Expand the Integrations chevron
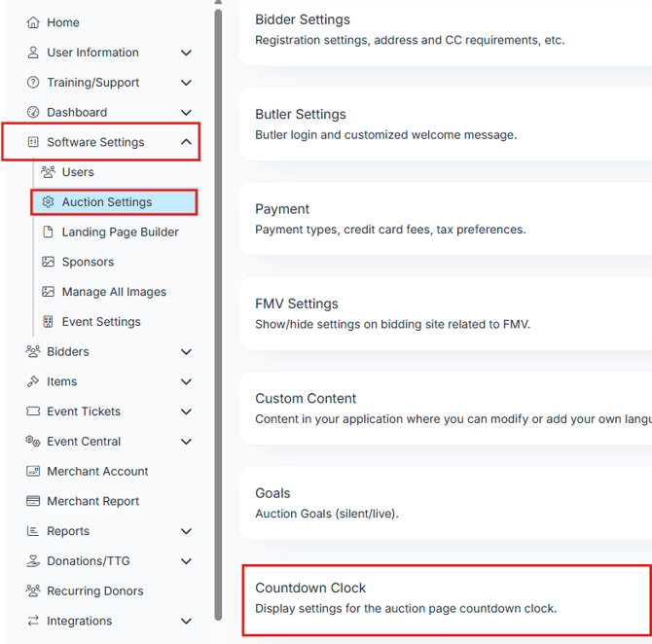Screen dimensions: 652x644 186,621
